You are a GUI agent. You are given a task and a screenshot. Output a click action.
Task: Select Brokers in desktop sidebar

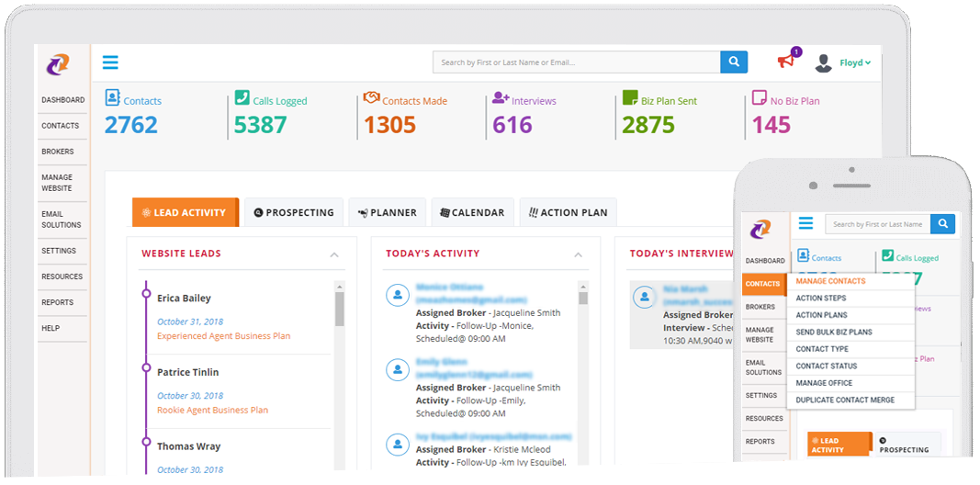58,152
